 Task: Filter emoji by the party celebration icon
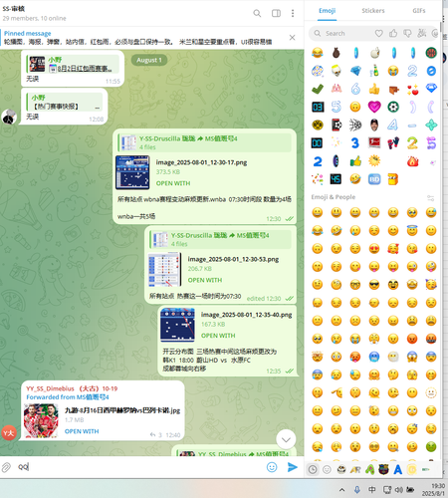pyautogui.click(x=422, y=33)
